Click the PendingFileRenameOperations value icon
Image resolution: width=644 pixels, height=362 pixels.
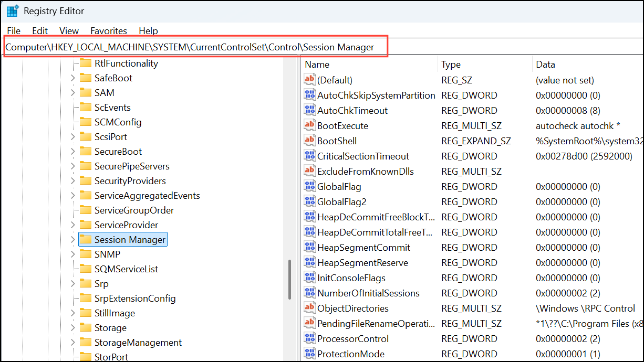309,323
